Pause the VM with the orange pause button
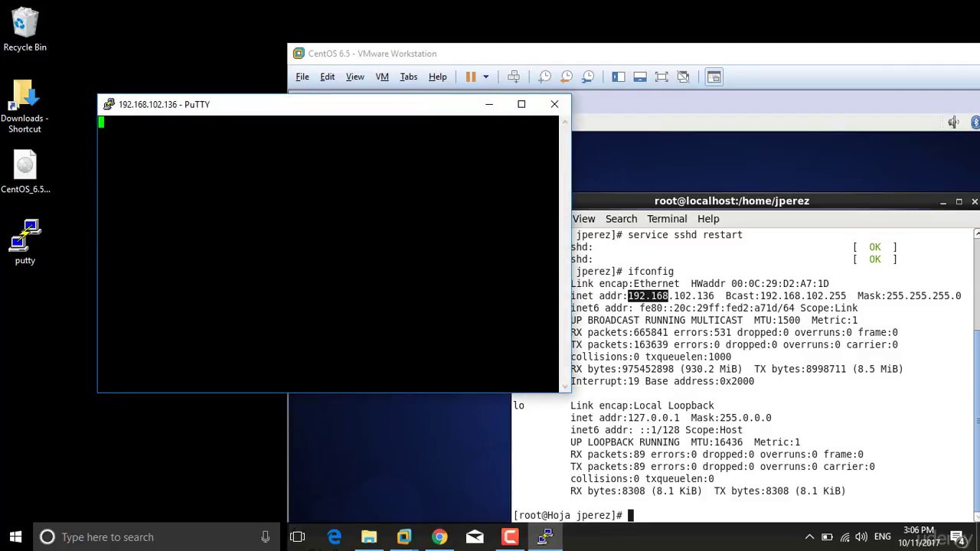This screenshot has width=980, height=551. [x=470, y=77]
